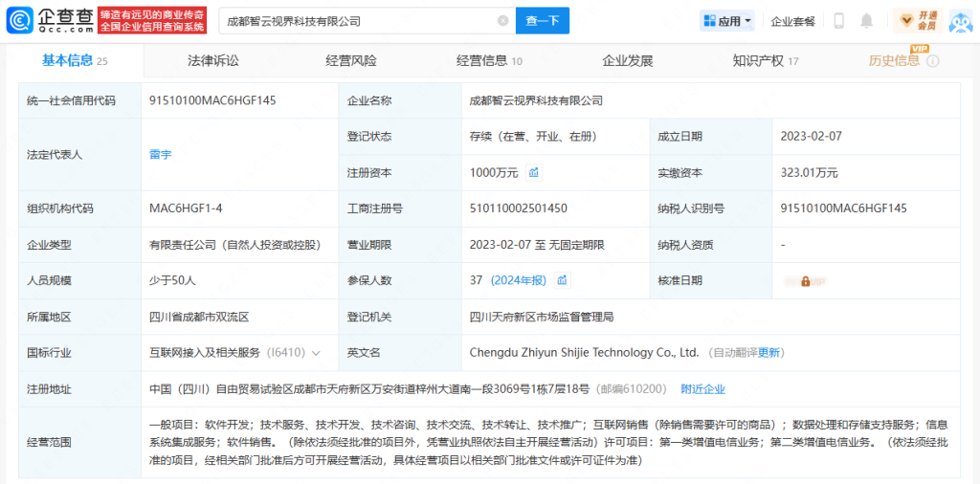The image size is (980, 484).
Task: Click the 开通会员 membership button
Action: (918, 21)
